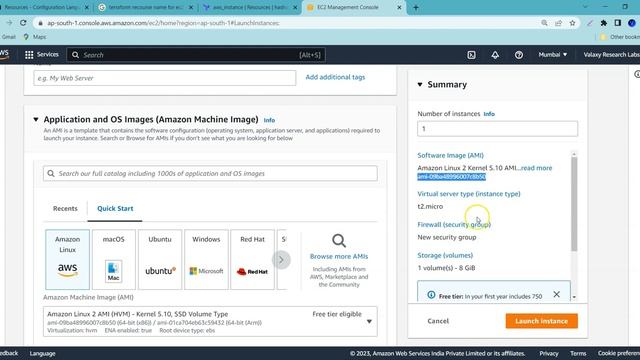Open the Browse more AMIs link
Image resolution: width=640 pixels, height=360 pixels.
point(339,256)
